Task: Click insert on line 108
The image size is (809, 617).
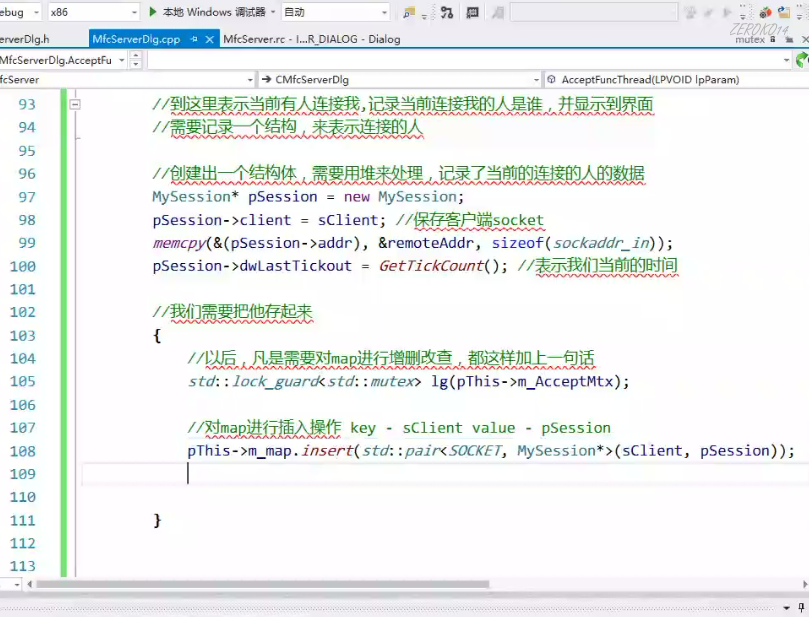Action: pyautogui.click(x=327, y=451)
